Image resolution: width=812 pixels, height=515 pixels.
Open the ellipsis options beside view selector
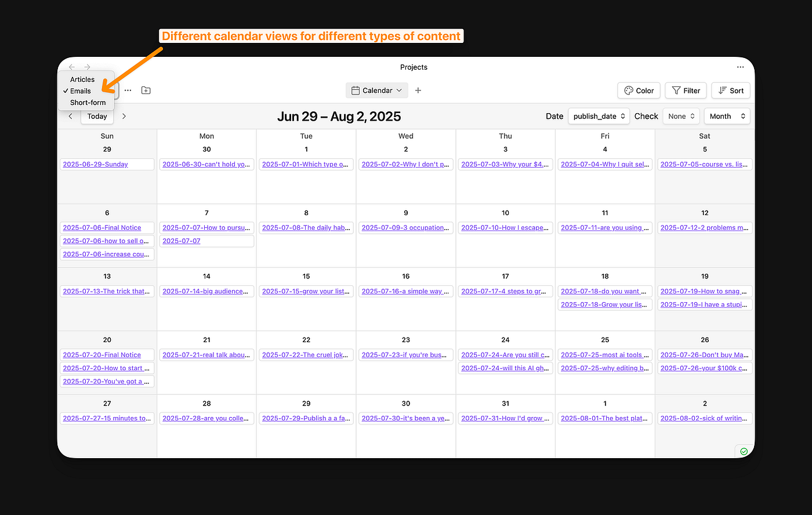128,90
